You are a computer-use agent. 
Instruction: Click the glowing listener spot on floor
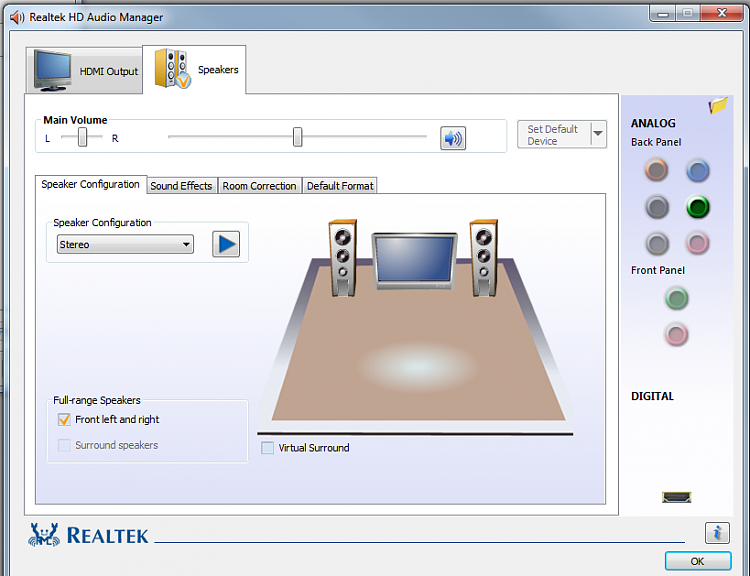coord(417,366)
